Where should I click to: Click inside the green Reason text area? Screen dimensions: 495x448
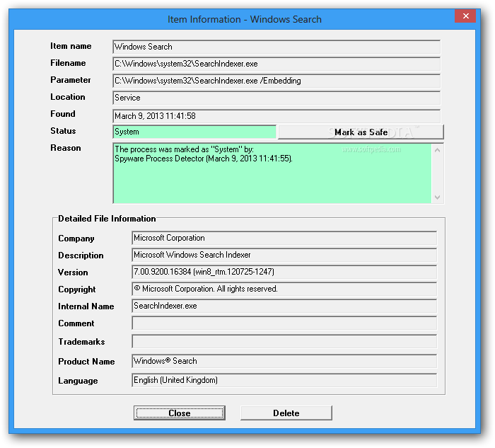coord(272,173)
